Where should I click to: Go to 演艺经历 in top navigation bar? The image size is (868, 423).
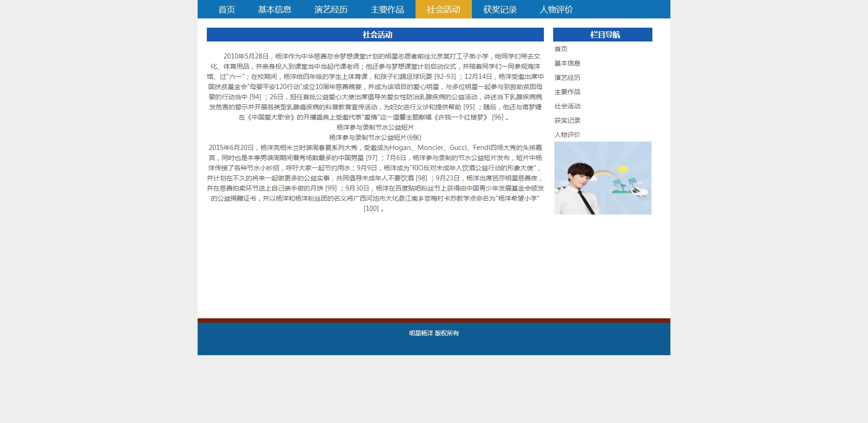point(331,9)
